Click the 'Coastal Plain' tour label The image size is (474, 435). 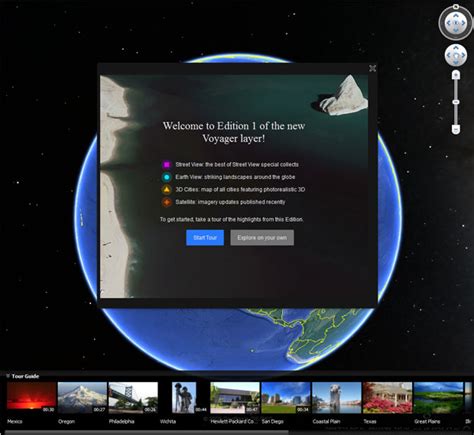point(326,421)
